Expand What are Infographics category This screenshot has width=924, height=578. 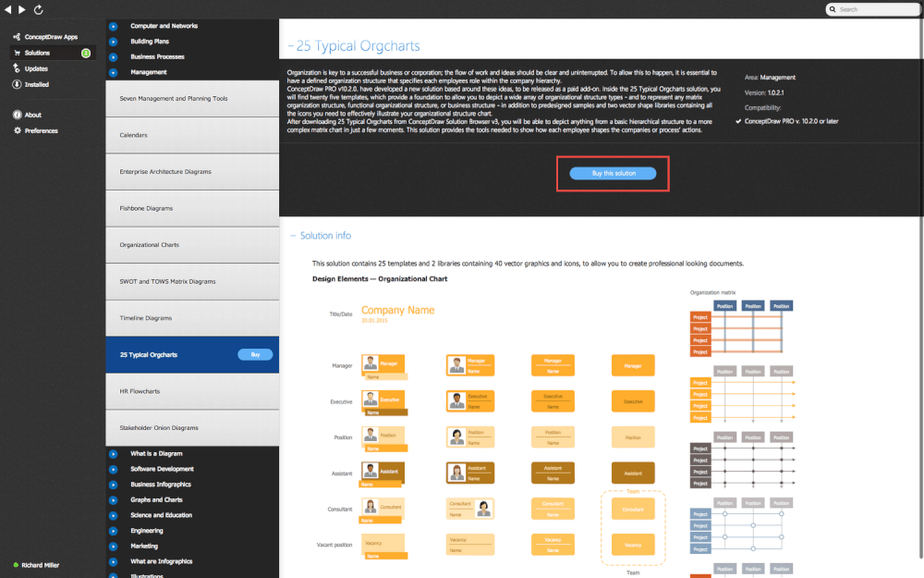(113, 562)
